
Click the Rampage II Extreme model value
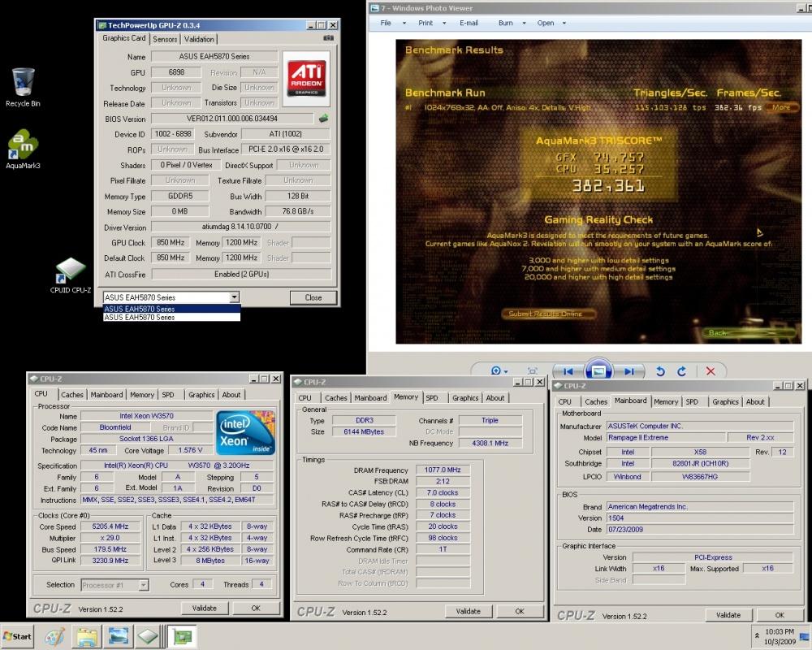(x=666, y=437)
